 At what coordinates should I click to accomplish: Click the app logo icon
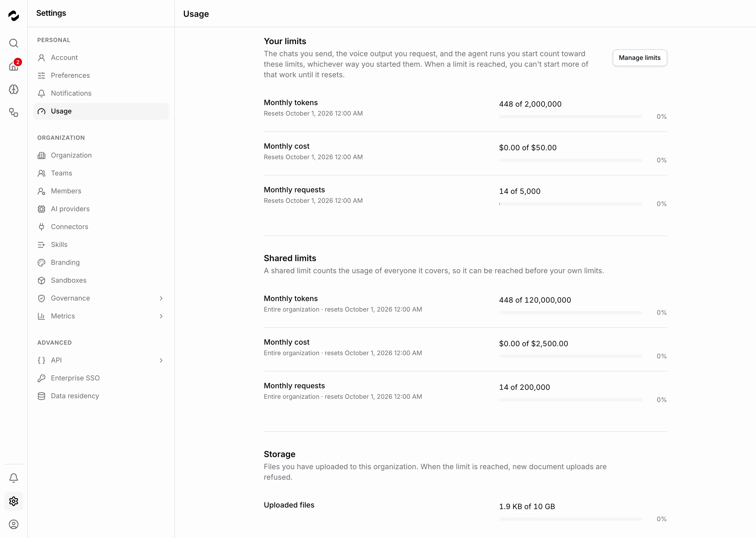[14, 15]
